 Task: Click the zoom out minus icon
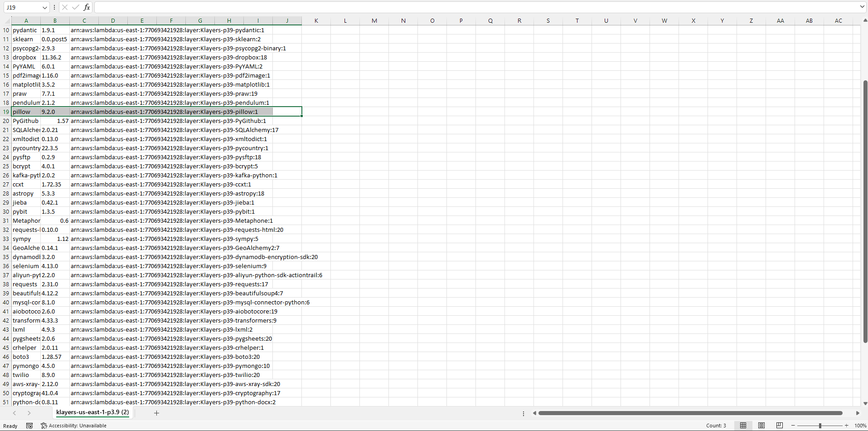793,426
